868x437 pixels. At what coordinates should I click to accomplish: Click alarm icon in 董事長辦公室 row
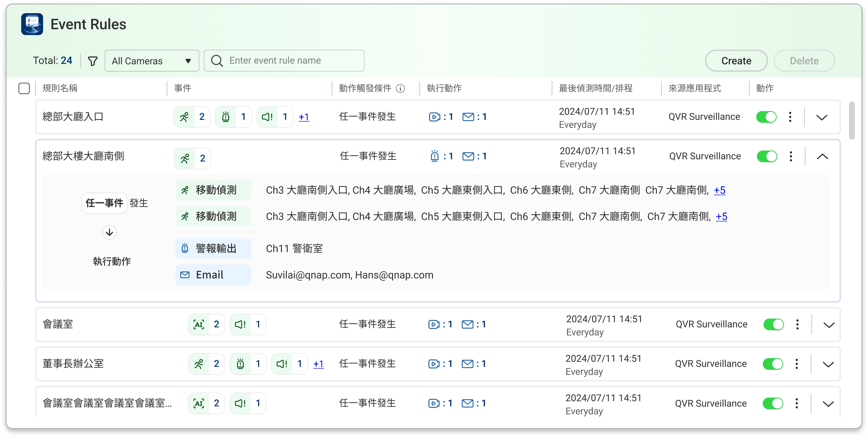pos(240,364)
